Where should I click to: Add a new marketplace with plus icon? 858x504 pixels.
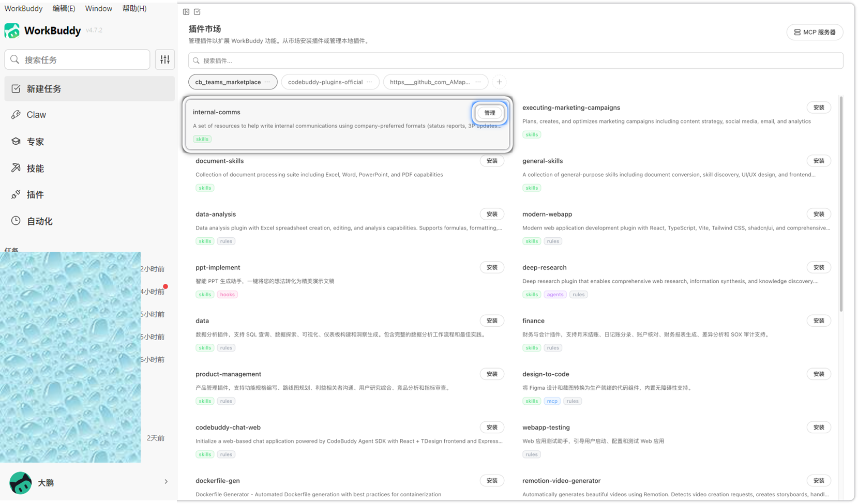click(x=499, y=82)
